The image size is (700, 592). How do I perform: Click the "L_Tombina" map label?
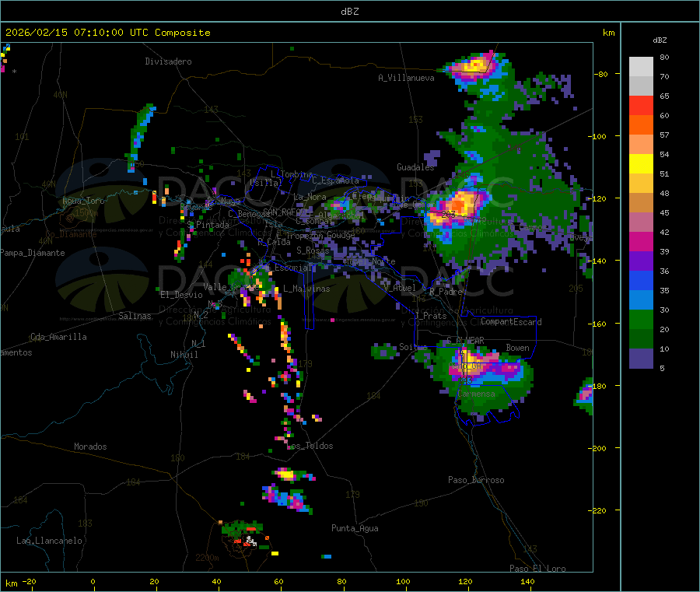pyautogui.click(x=292, y=174)
